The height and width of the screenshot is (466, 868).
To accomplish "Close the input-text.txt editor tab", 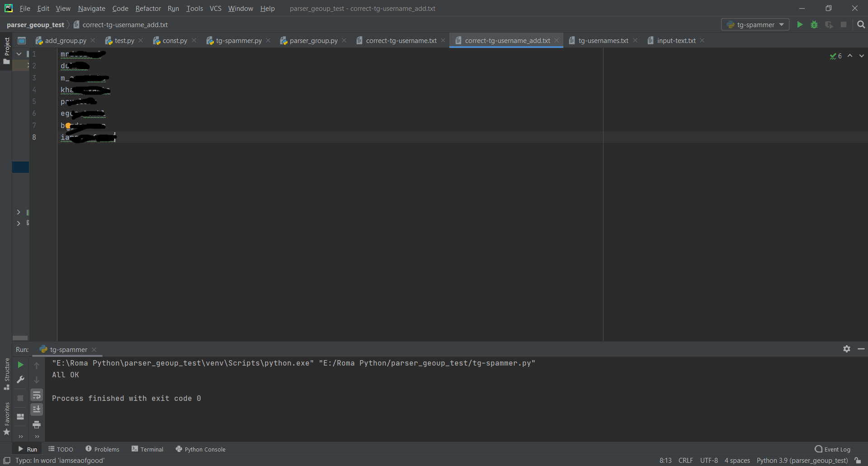I will (x=702, y=40).
